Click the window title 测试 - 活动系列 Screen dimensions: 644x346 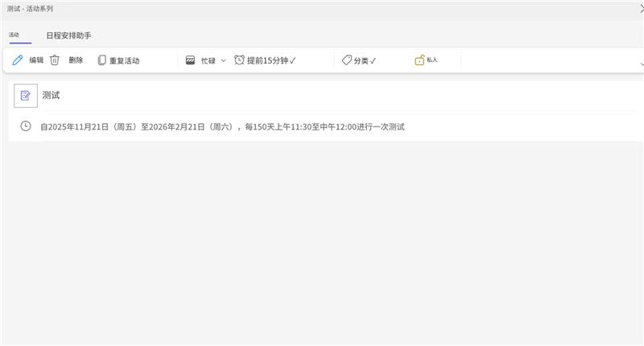30,9
